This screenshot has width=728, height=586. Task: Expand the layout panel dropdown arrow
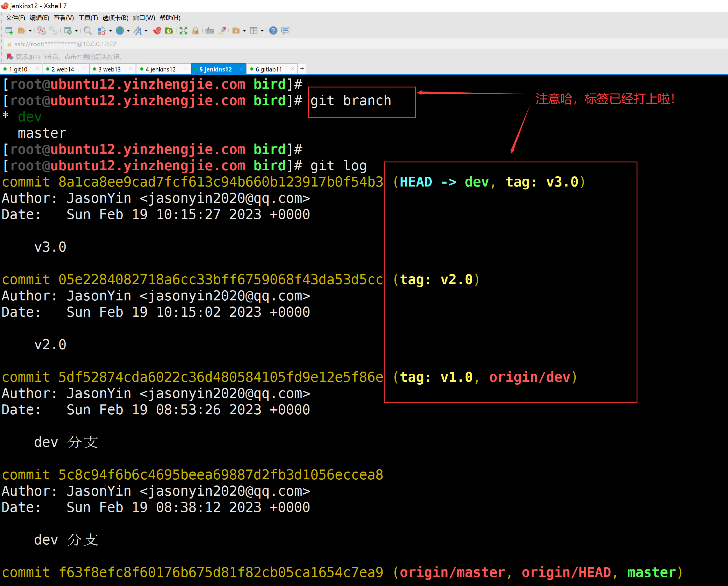click(x=262, y=31)
